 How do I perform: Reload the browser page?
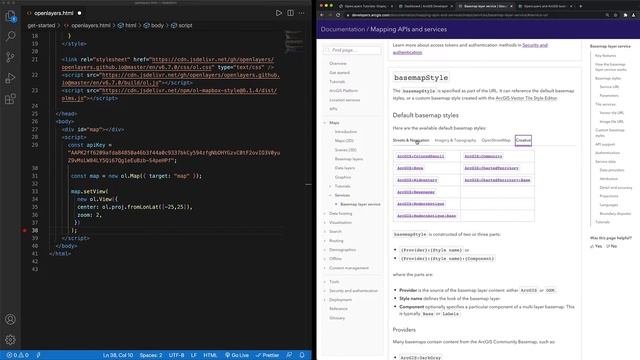coord(338,15)
